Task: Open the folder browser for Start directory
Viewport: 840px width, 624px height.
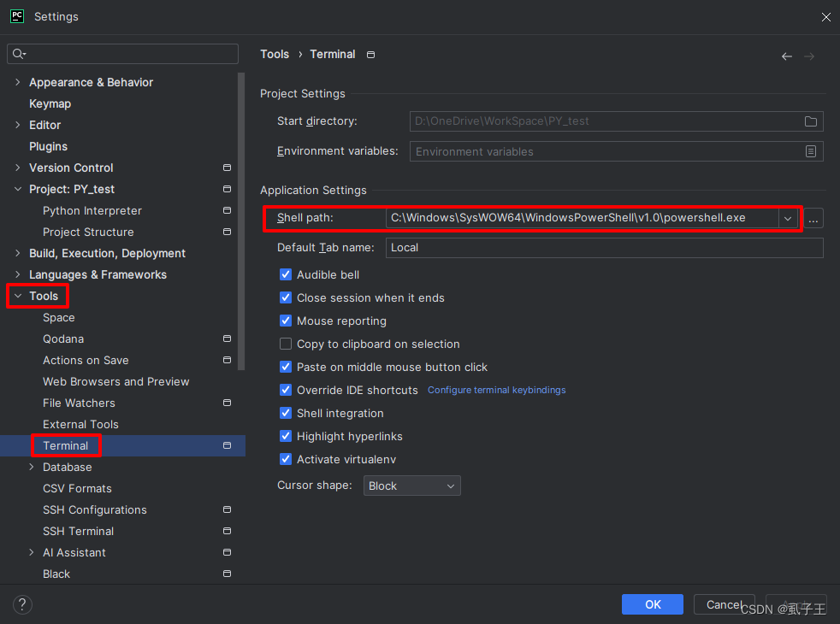Action: (810, 121)
